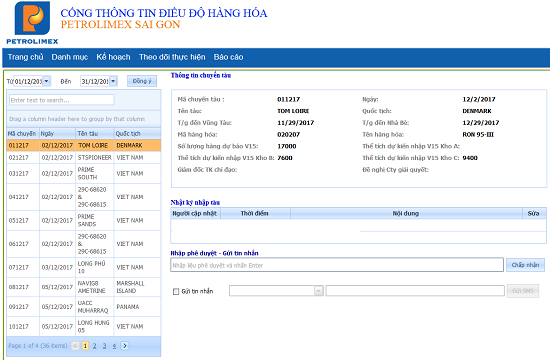Select voyage row 061217
The height and width of the screenshot is (360, 550).
83,244
